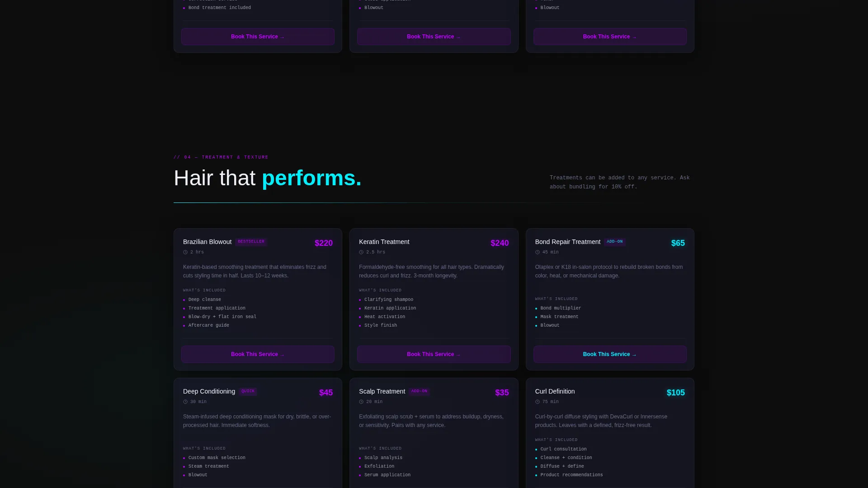Book the Keratin Treatment service
868x488 pixels.
coord(434,354)
